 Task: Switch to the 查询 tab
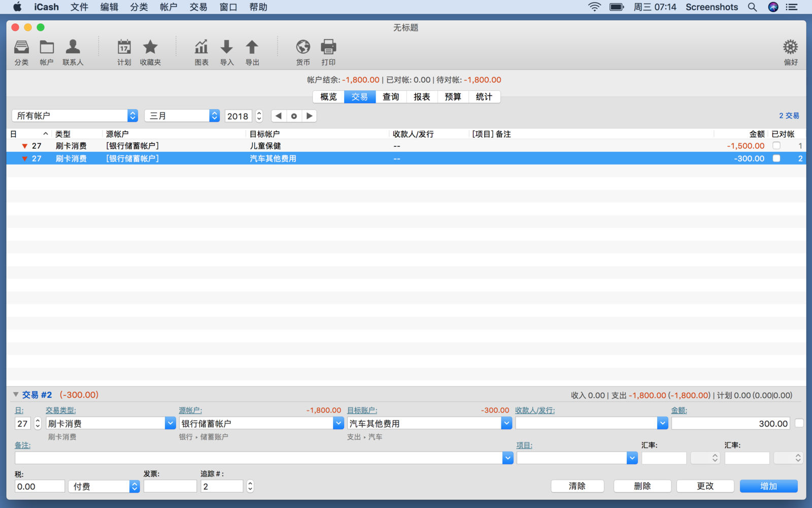391,97
